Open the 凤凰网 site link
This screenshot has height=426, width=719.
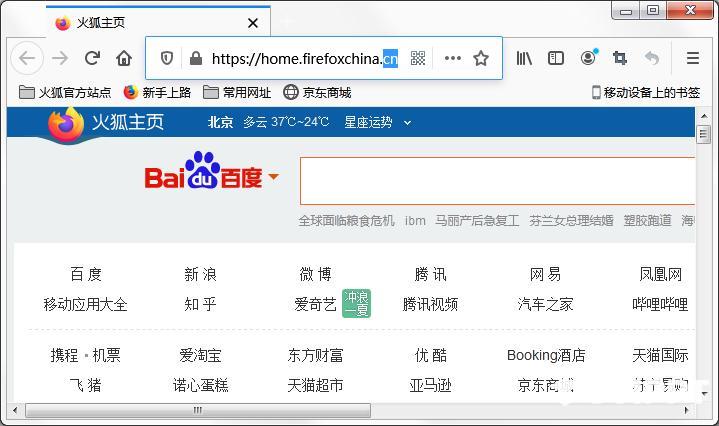pos(660,274)
